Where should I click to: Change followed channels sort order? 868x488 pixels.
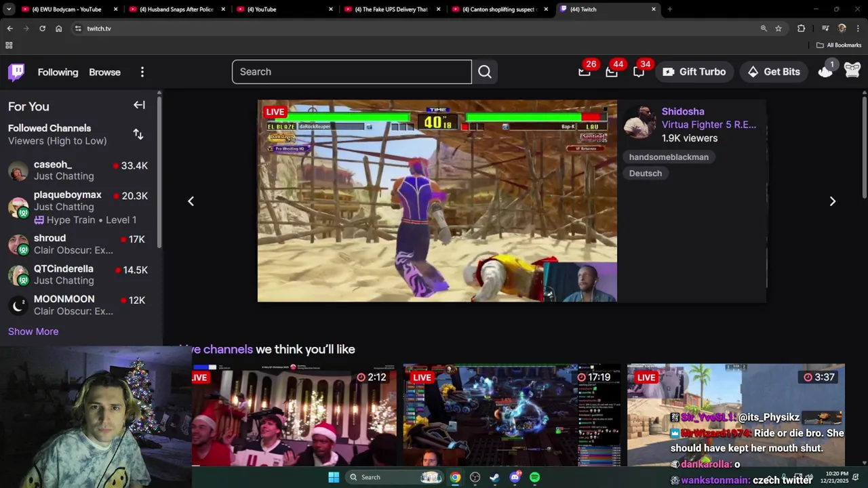tap(138, 134)
